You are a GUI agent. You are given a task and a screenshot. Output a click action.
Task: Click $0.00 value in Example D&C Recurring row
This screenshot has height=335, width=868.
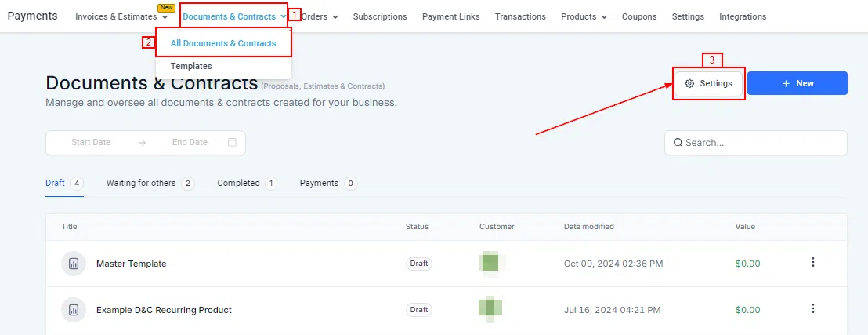coord(748,310)
